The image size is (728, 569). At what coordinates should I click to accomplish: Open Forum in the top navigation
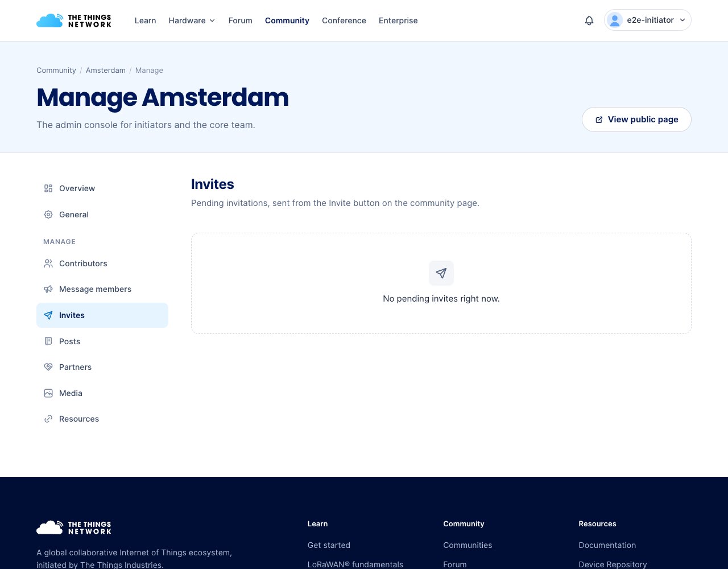tap(241, 20)
